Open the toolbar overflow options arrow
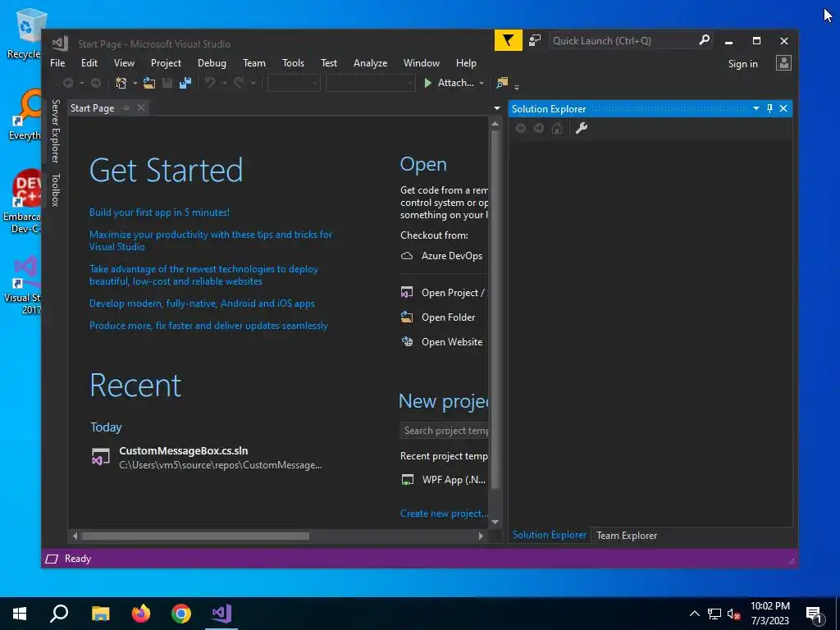This screenshot has width=840, height=630. [517, 86]
